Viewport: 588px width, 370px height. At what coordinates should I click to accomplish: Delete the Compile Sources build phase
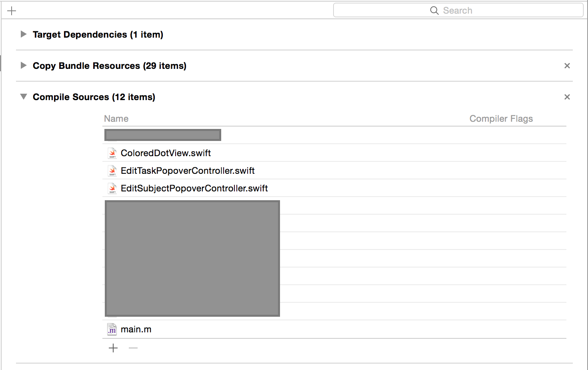click(567, 97)
